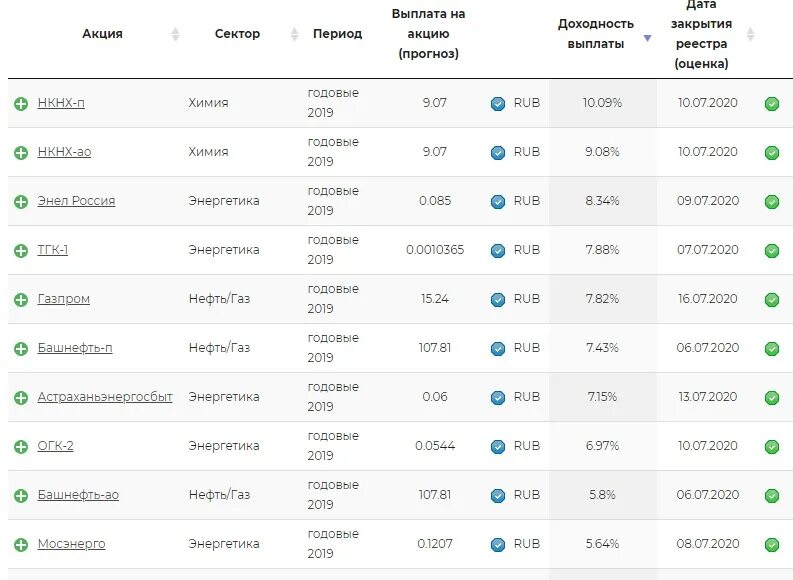Click Доходность выплаты sort arrow

tap(648, 39)
